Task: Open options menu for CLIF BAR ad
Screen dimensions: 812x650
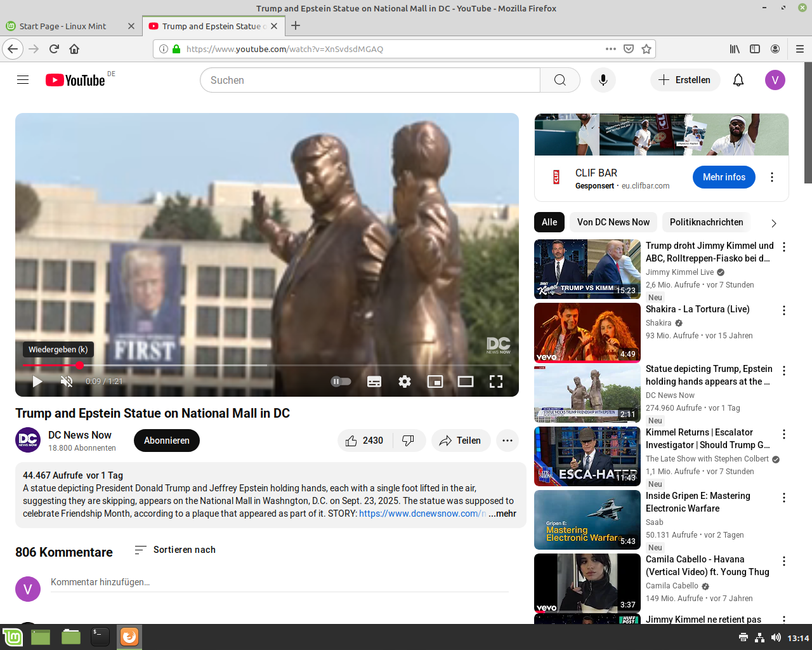Action: coord(772,177)
